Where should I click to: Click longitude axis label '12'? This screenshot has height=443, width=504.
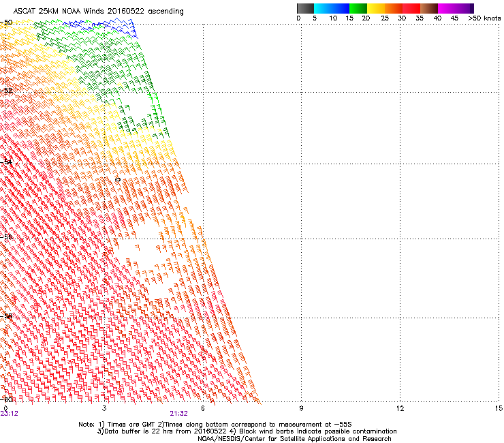coord(400,408)
